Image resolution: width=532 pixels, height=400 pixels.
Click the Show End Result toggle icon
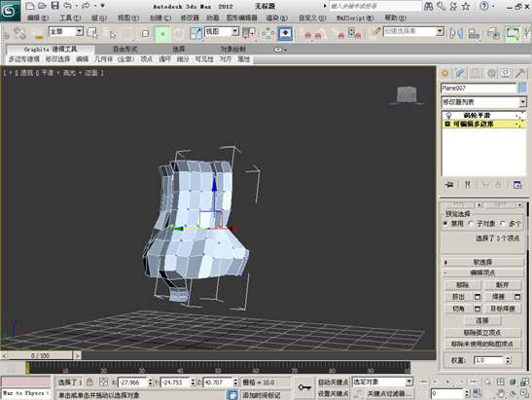point(468,185)
